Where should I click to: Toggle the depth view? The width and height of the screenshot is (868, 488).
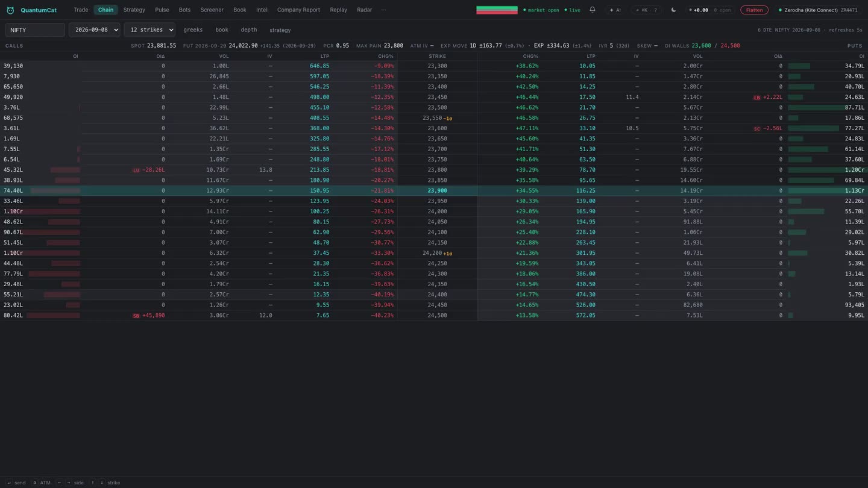[248, 30]
